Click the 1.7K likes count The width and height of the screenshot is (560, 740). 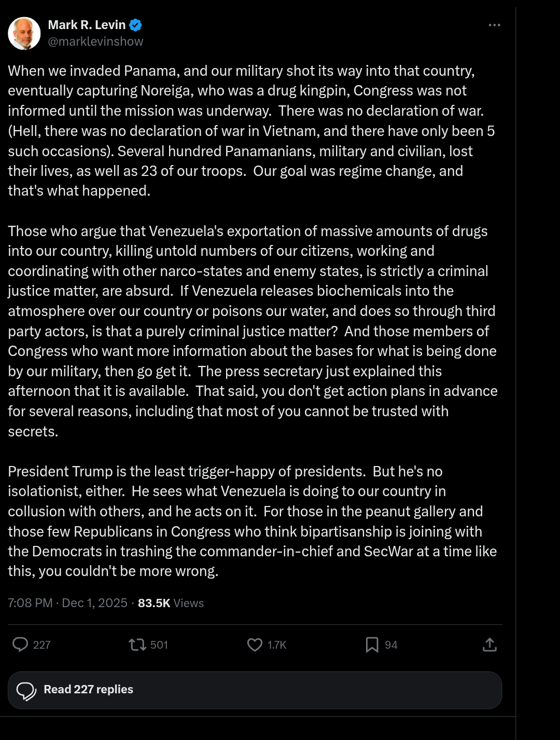coord(277,645)
